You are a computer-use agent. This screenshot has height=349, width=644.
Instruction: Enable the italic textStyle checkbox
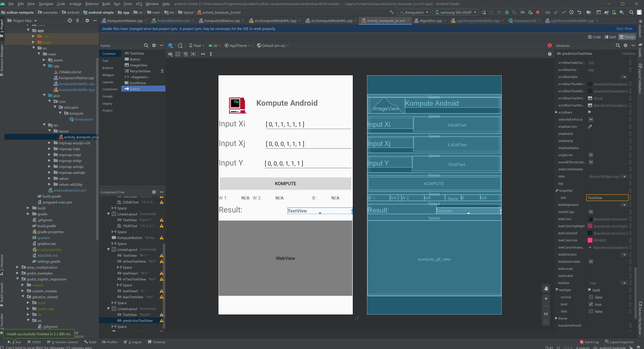[x=591, y=311]
